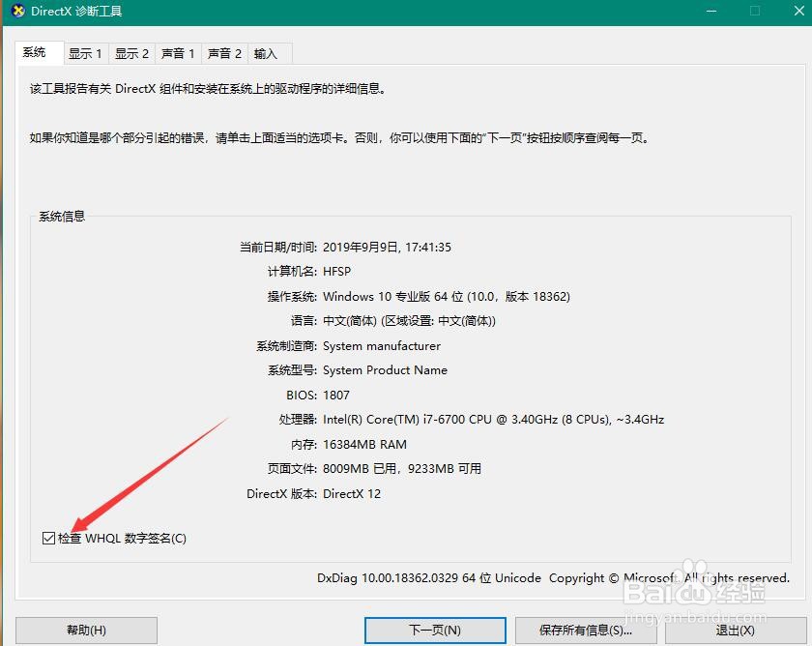This screenshot has height=646, width=812.
Task: Click the DxDiag 10.00.18362.0329 version text
Action: (x=429, y=578)
